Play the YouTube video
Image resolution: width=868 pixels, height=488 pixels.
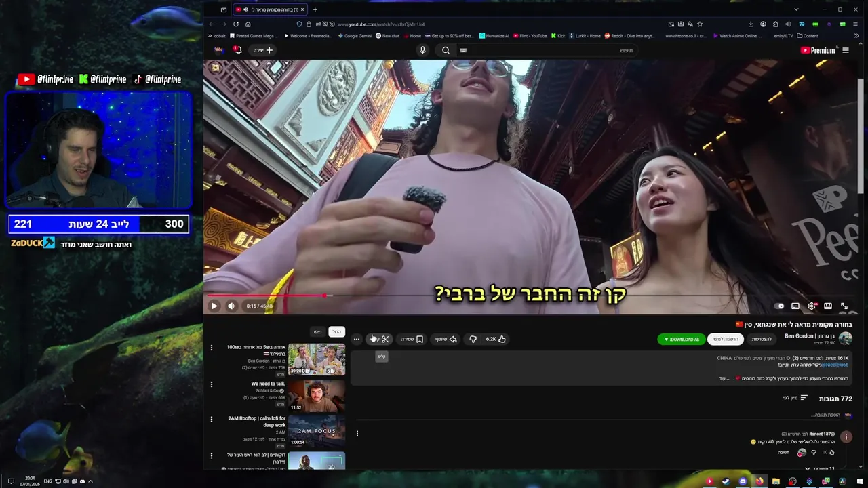pos(214,306)
